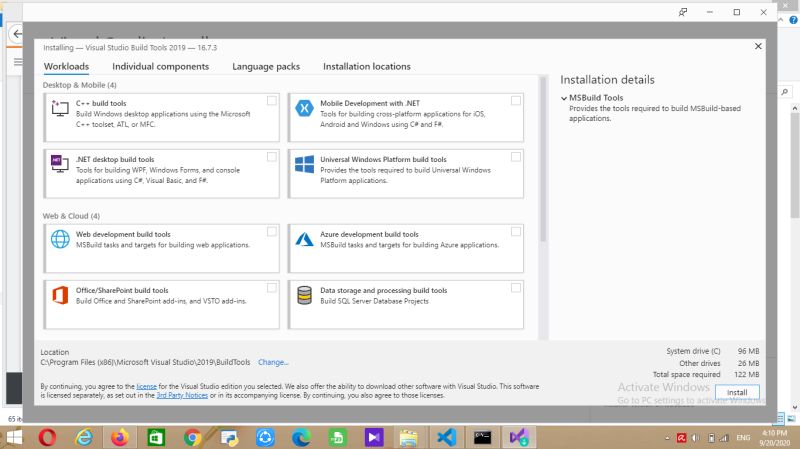The height and width of the screenshot is (449, 800).
Task: Check Data storage and processing build tools
Action: pyautogui.click(x=516, y=288)
